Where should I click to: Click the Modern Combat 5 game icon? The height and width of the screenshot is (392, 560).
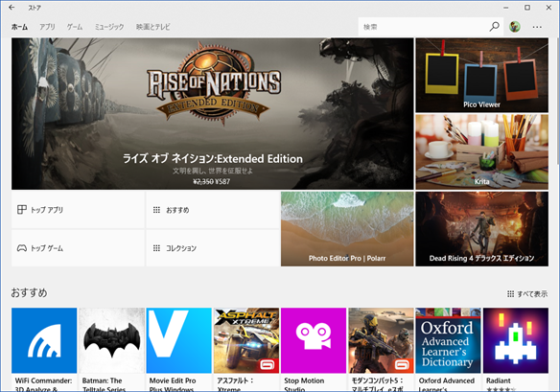click(381, 340)
